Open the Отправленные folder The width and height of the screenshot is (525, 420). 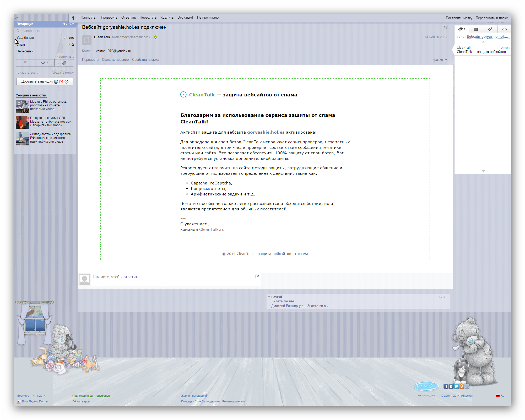click(28, 31)
